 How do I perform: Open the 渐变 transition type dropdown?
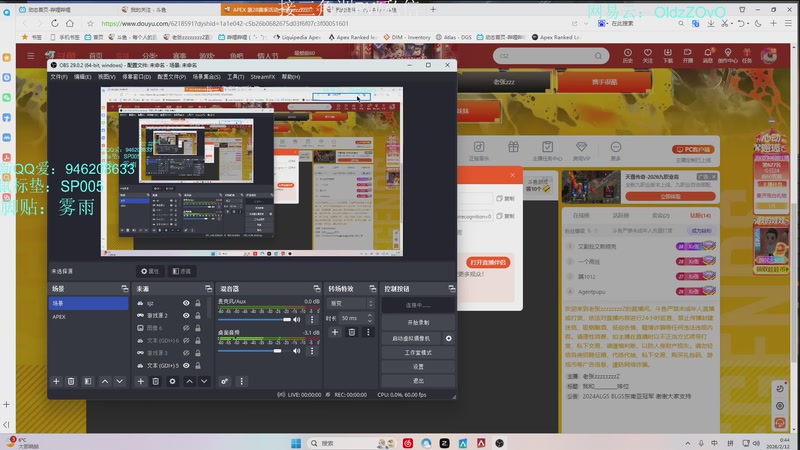351,303
